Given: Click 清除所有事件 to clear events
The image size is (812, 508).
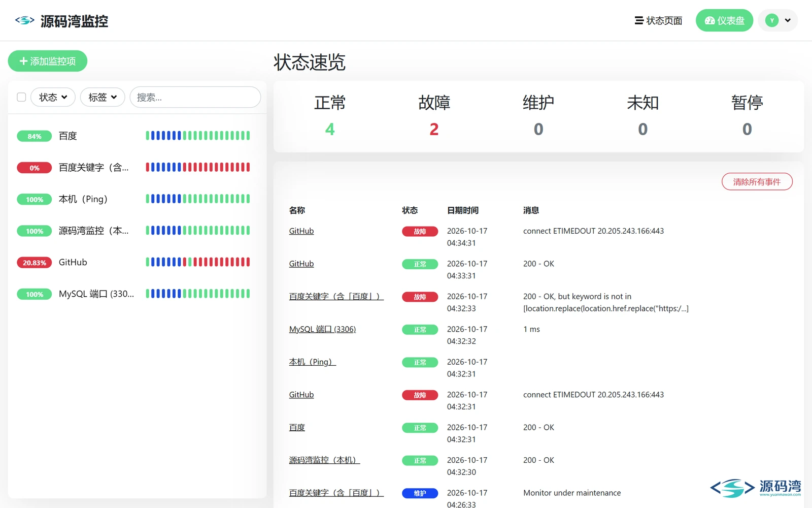Looking at the screenshot, I should coord(757,182).
